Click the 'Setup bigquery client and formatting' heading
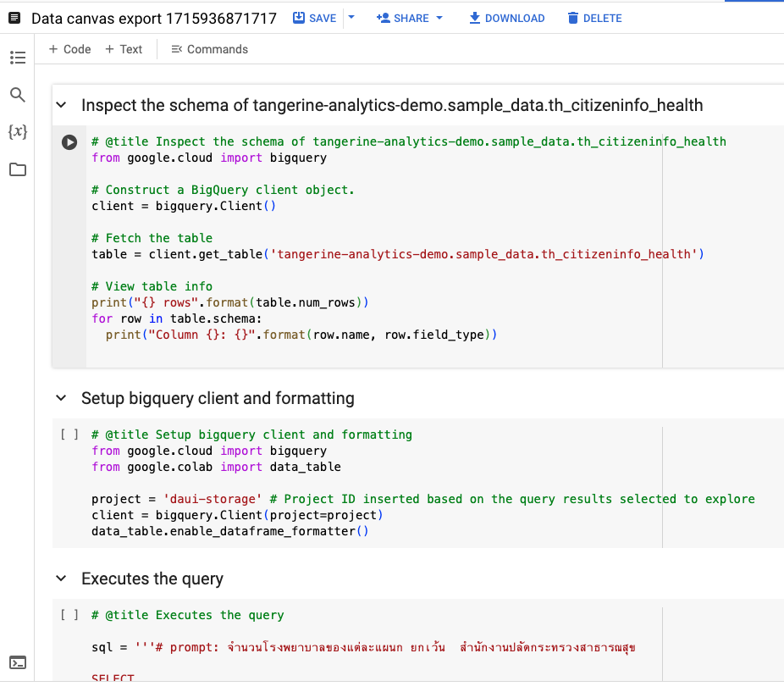The width and height of the screenshot is (784, 692). point(218,398)
